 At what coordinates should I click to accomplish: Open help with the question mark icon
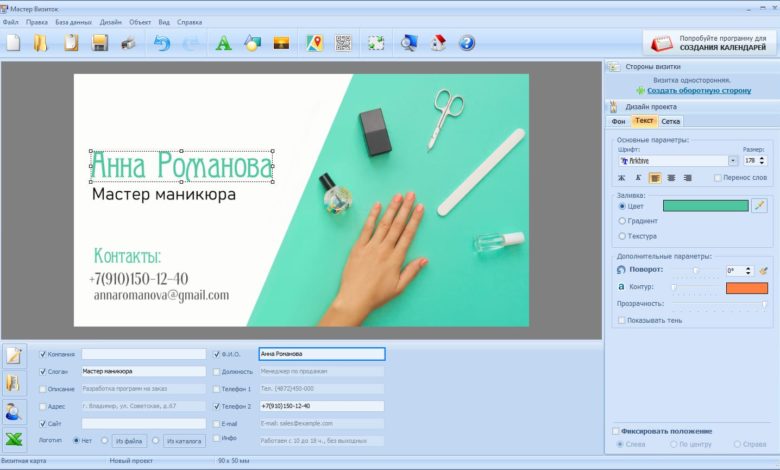pyautogui.click(x=466, y=42)
